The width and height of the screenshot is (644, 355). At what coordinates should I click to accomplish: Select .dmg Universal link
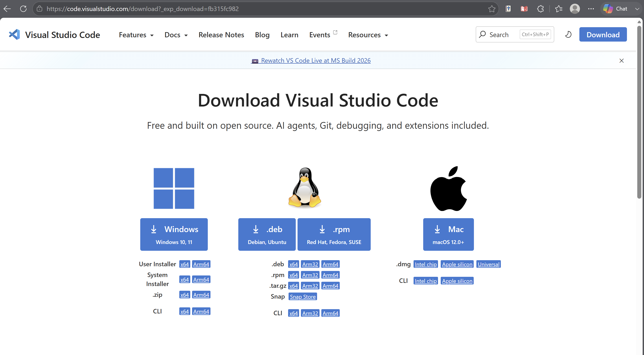click(x=488, y=264)
